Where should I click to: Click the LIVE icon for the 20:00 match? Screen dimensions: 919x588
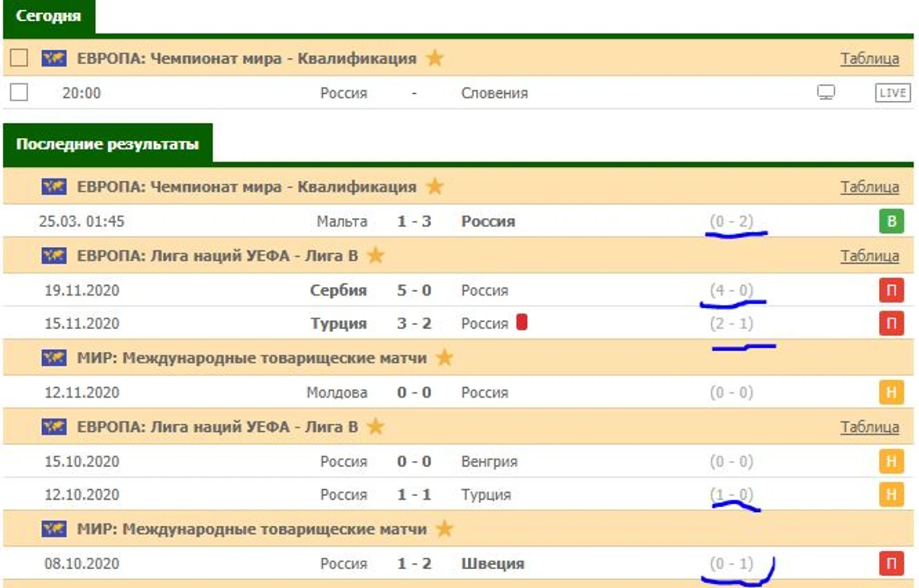point(892,93)
